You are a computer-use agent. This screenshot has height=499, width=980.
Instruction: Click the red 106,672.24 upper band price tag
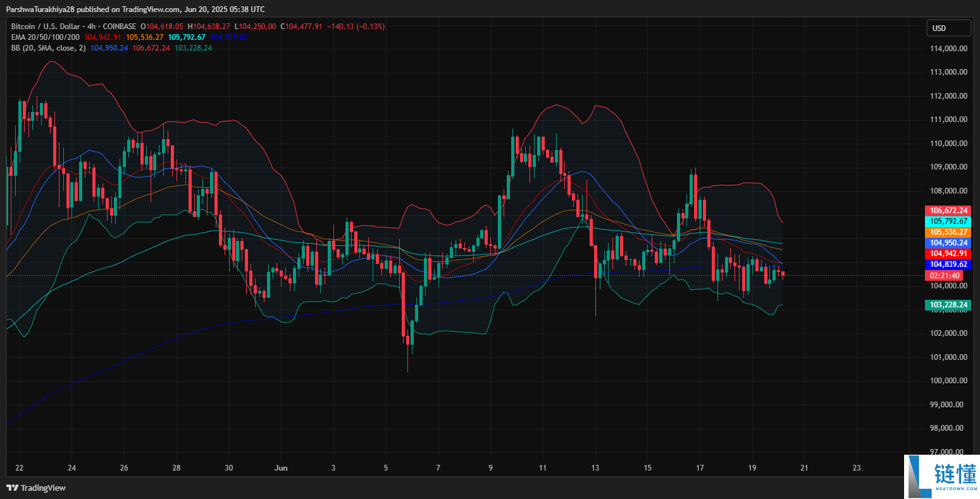tap(947, 211)
